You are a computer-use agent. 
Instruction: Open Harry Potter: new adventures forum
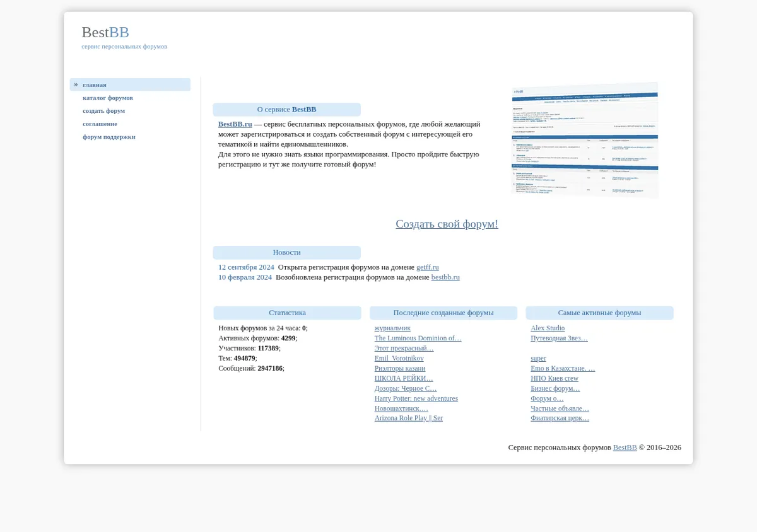tap(416, 398)
